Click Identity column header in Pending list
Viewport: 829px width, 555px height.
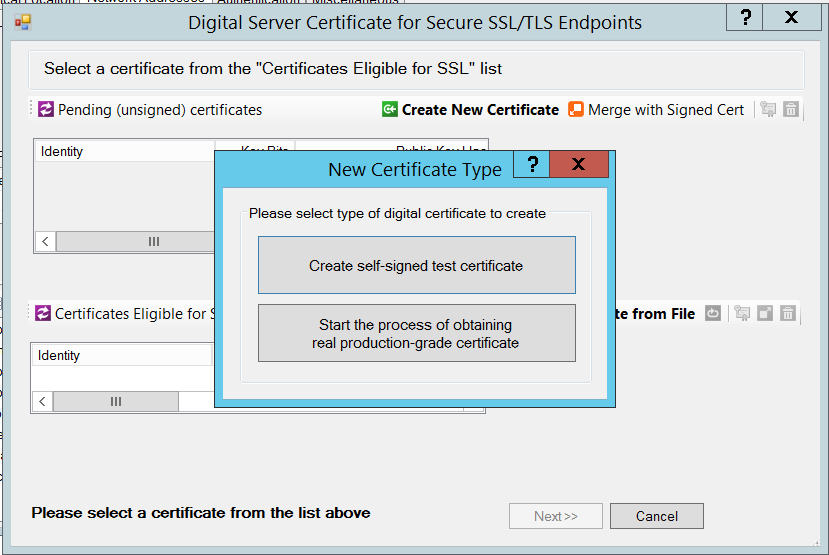[x=125, y=152]
